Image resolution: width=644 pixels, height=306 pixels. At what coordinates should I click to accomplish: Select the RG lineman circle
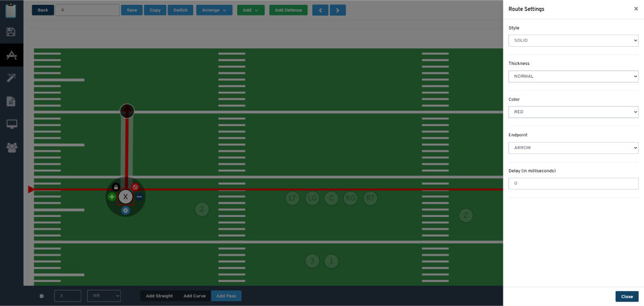350,198
